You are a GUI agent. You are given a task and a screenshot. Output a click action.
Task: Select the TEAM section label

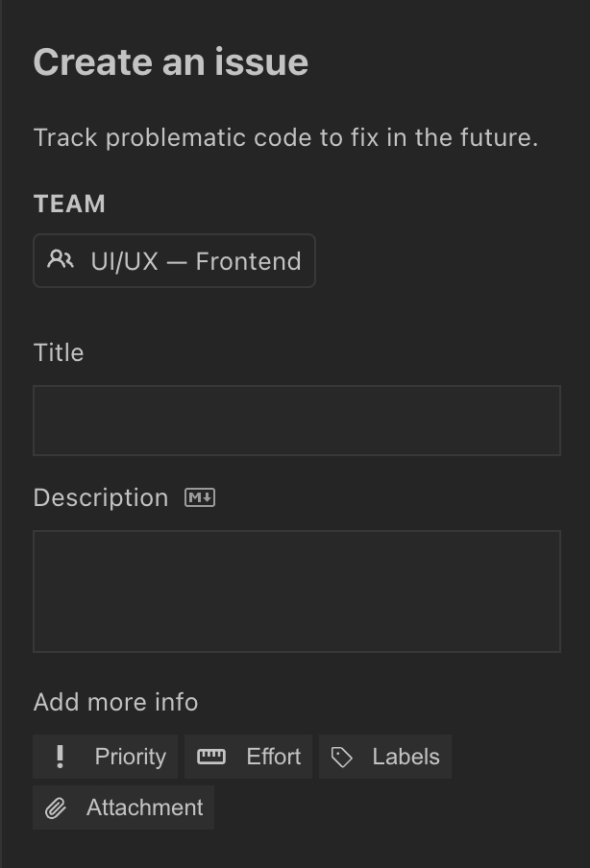pyautogui.click(x=68, y=204)
